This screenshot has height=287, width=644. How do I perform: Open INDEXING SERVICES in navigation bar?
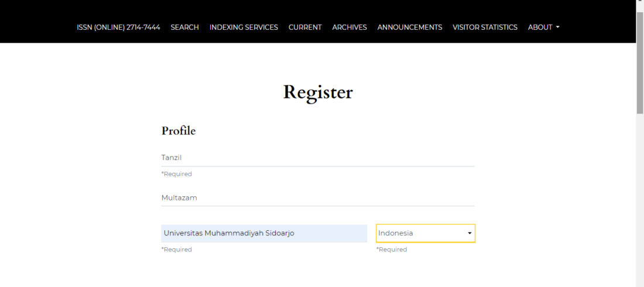(244, 28)
